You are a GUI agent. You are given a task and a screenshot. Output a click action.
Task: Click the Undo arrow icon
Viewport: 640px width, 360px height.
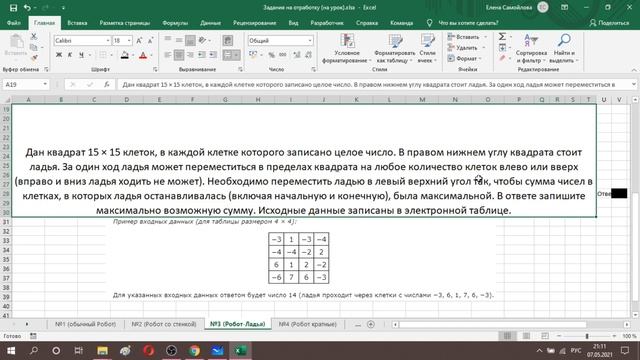click(27, 8)
